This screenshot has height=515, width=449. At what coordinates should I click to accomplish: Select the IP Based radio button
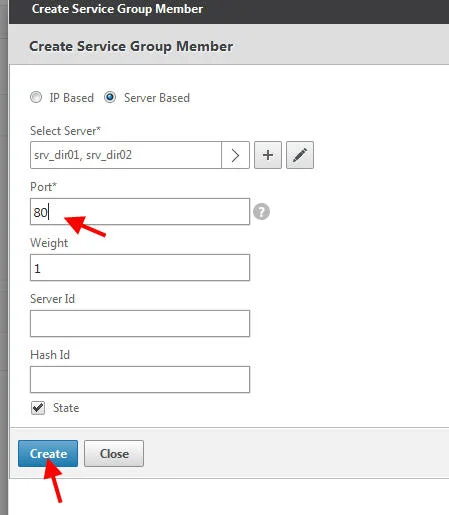(x=36, y=97)
